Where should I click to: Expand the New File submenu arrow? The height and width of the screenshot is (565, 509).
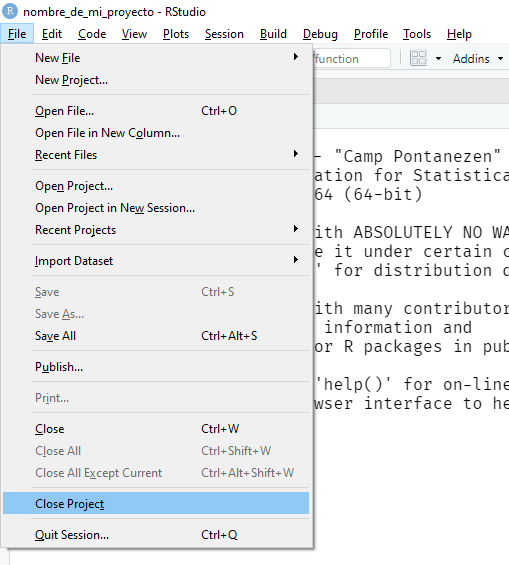(x=296, y=57)
